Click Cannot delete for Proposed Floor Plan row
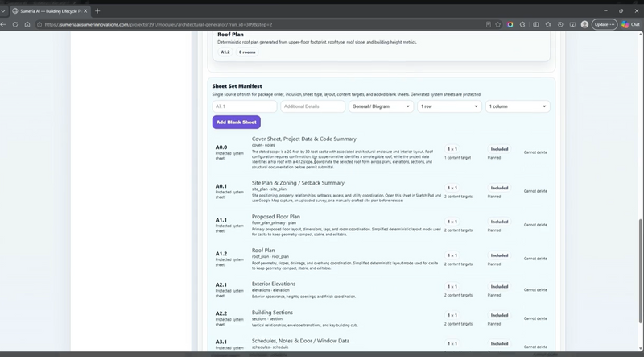644x357 pixels. point(535,225)
